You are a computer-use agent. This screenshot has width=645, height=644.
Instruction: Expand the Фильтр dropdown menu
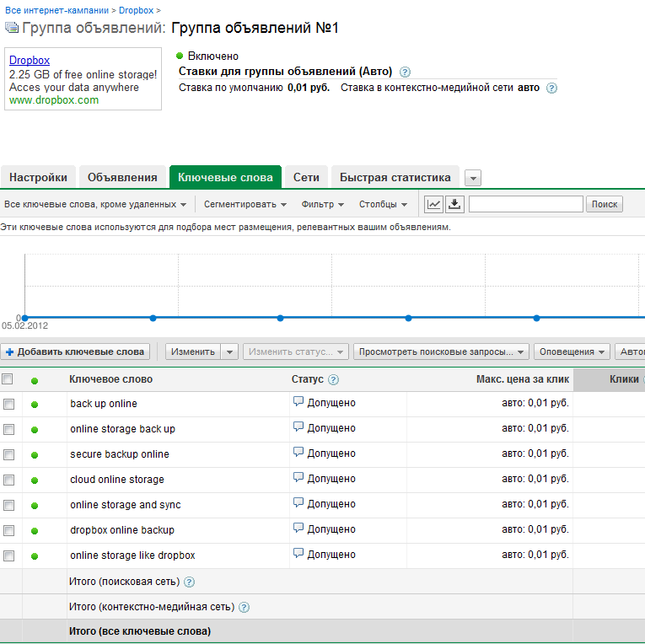(x=322, y=204)
